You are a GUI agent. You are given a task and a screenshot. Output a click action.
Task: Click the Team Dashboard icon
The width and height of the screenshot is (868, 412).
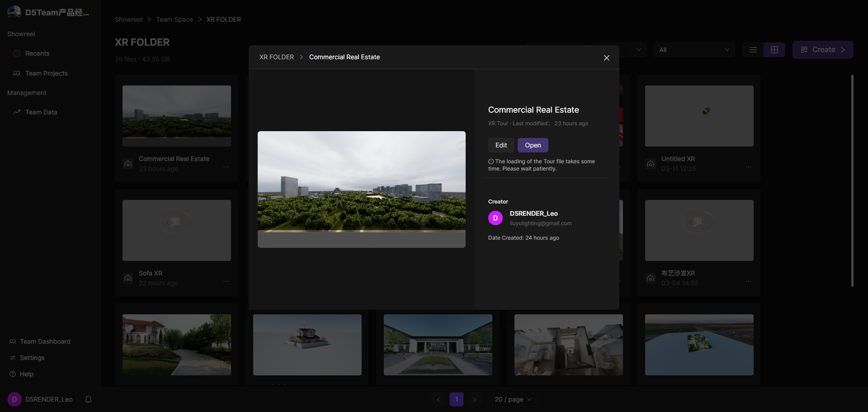(x=13, y=341)
